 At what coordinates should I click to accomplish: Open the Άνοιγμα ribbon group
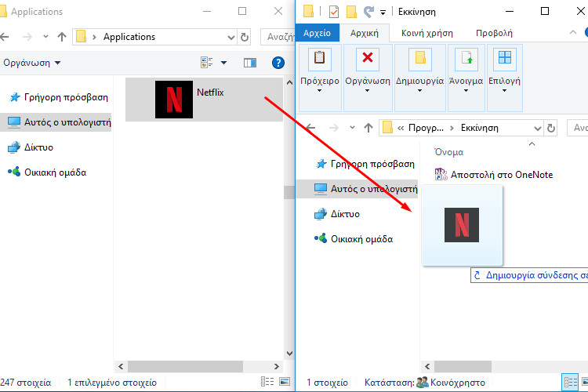466,78
